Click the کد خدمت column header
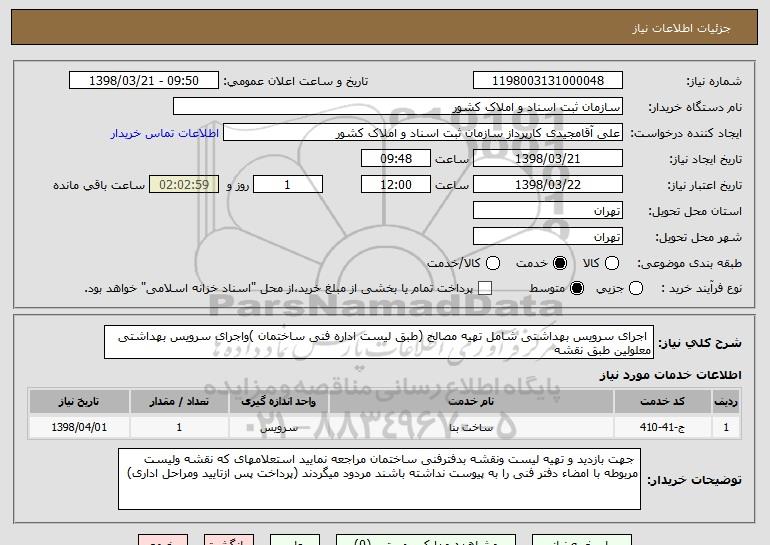Image resolution: width=770 pixels, height=545 pixels. point(662,402)
